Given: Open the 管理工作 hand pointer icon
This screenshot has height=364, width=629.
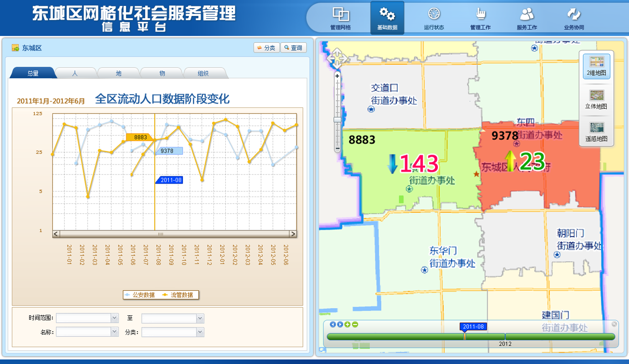Looking at the screenshot, I should [x=480, y=14].
